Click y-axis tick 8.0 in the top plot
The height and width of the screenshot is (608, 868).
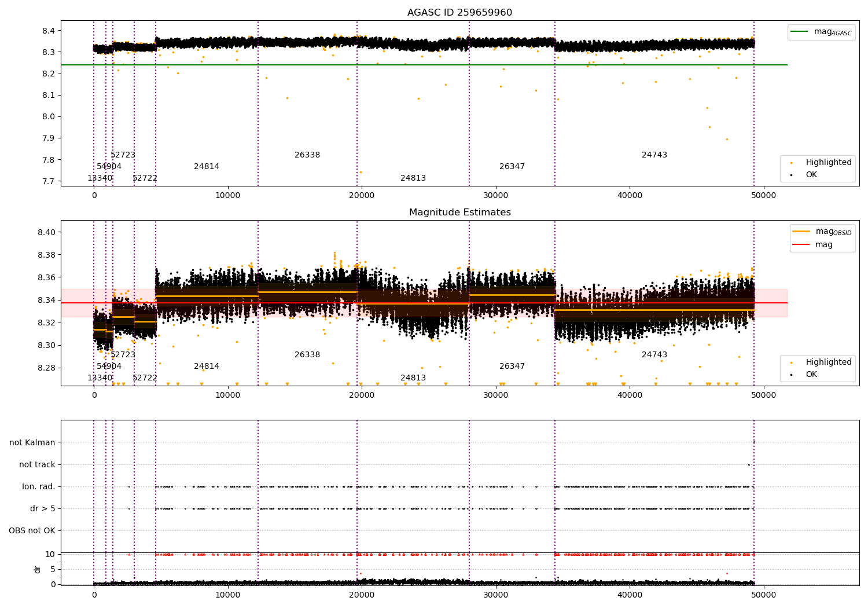(x=49, y=117)
